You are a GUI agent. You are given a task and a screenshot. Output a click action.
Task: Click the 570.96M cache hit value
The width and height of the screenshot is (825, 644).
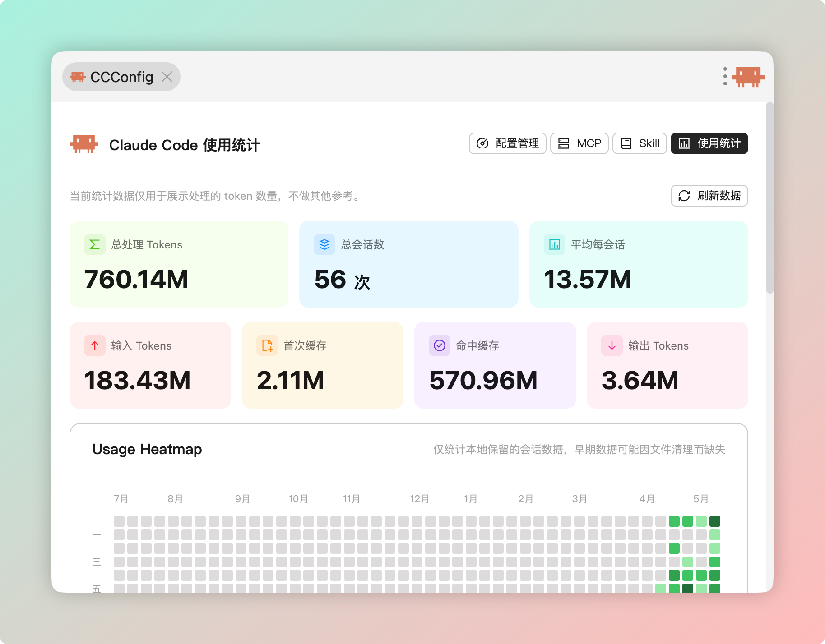pos(483,380)
